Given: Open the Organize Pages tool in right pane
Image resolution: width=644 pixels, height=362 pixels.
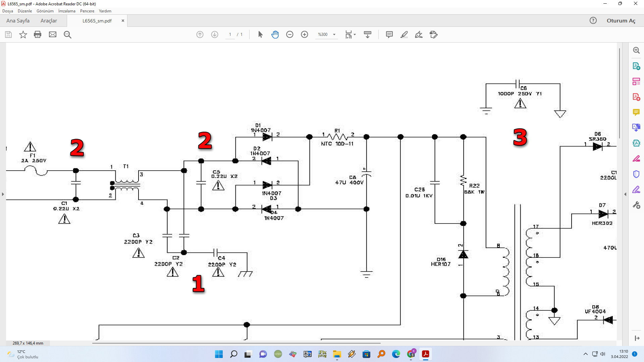Looking at the screenshot, I should tap(636, 81).
